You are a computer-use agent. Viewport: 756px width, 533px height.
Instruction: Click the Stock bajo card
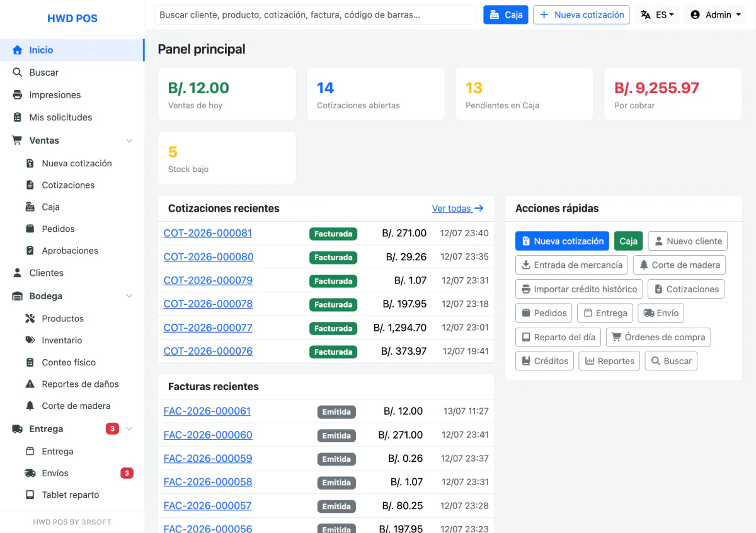pyautogui.click(x=227, y=158)
